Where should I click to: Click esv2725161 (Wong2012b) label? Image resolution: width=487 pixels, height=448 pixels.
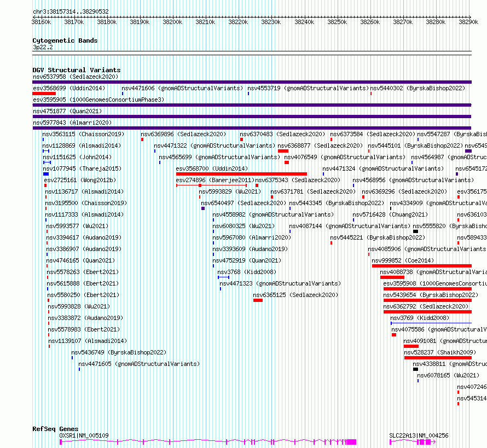[80, 180]
